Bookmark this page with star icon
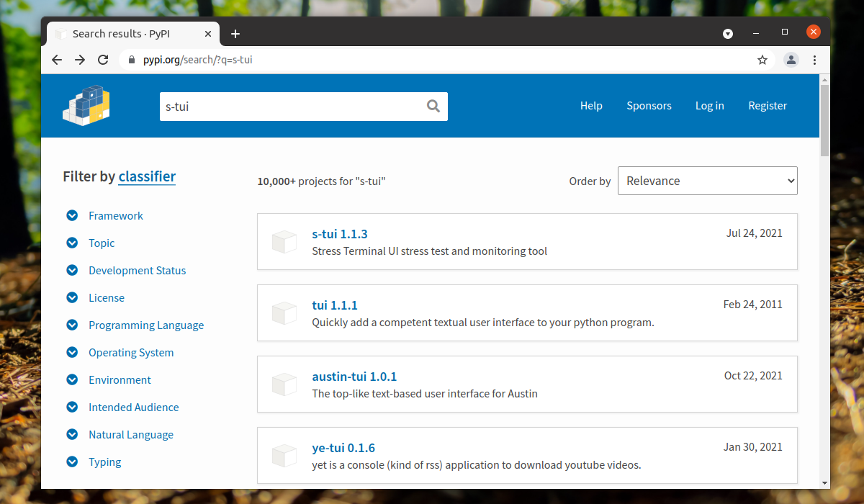The height and width of the screenshot is (504, 864). pos(762,60)
